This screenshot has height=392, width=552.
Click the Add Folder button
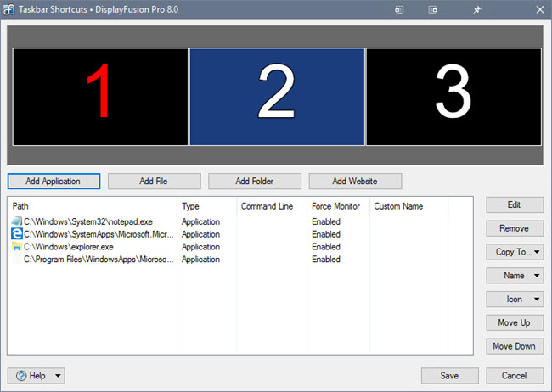(255, 182)
